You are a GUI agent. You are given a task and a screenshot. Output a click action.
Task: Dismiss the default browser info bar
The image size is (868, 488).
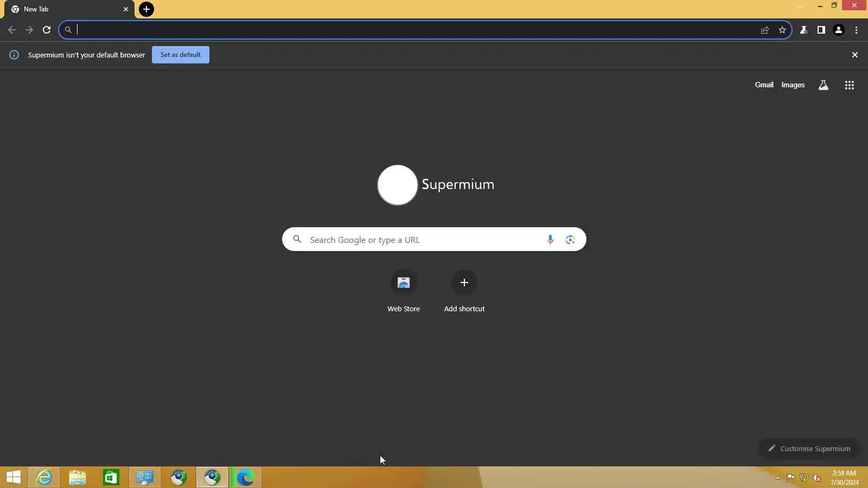coord(855,55)
